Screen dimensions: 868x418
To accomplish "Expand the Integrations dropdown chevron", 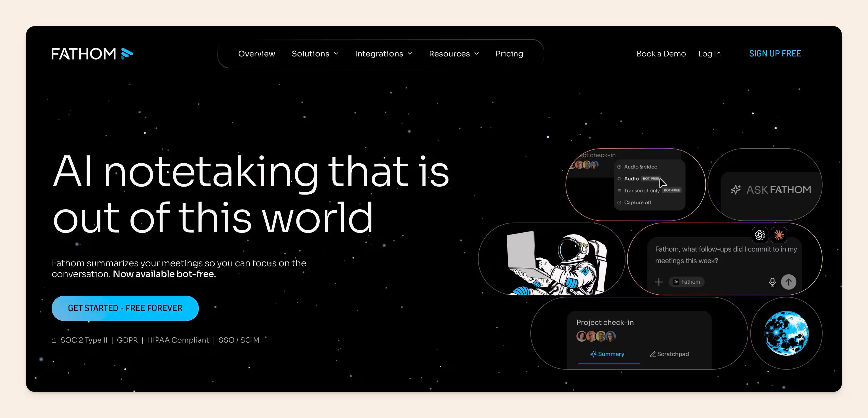I will pos(410,54).
